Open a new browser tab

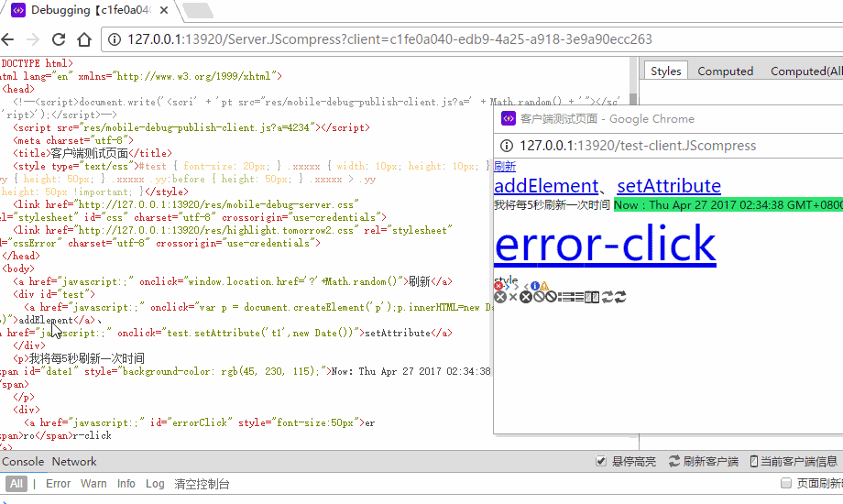197,10
